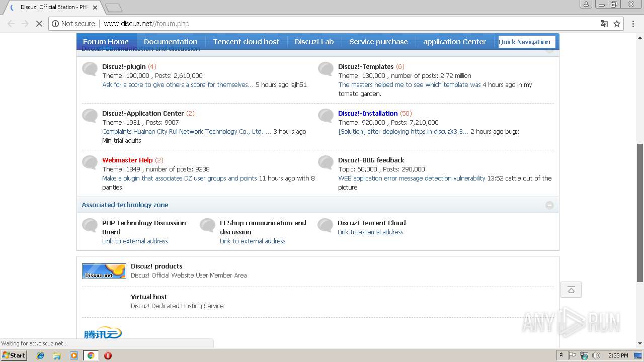This screenshot has width=644, height=362.
Task: Open external link under Discuz! Tencent Cloud
Action: click(370, 232)
